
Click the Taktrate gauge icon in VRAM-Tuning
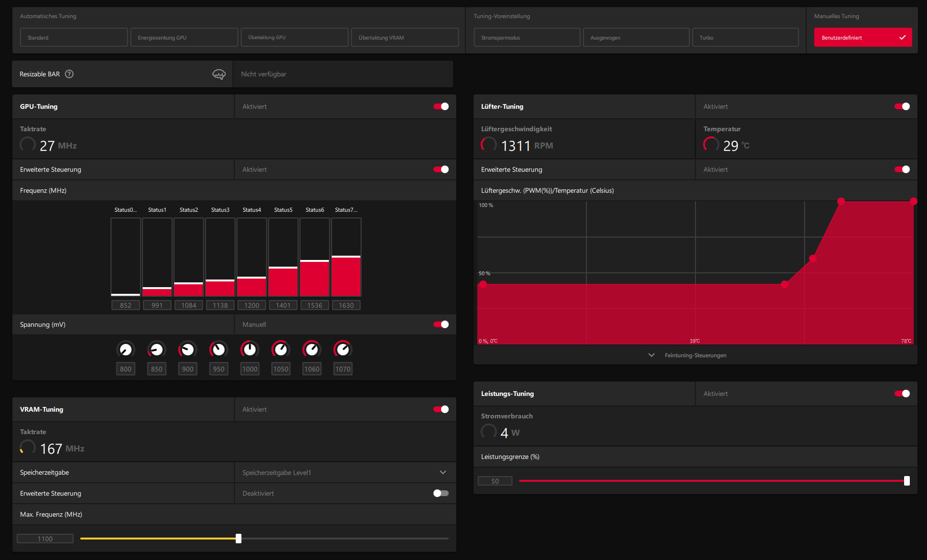[28, 447]
